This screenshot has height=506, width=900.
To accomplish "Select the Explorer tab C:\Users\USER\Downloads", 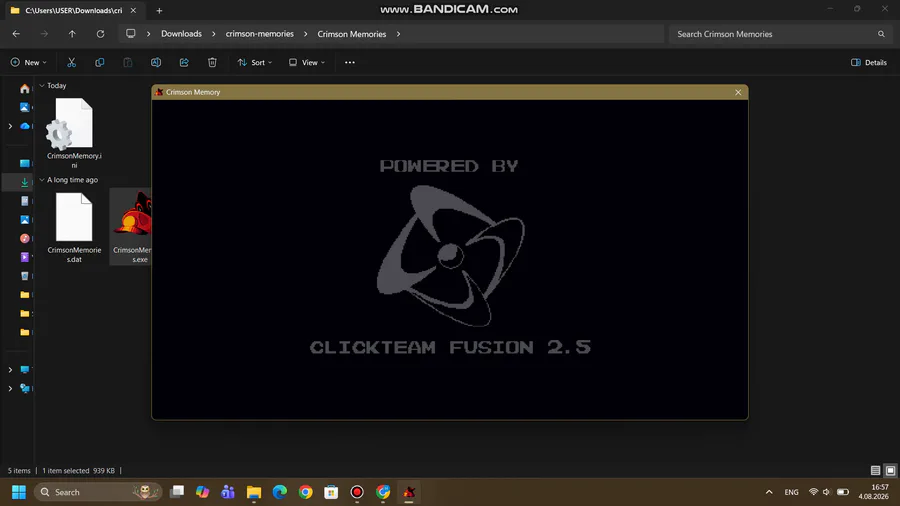I will 73,10.
